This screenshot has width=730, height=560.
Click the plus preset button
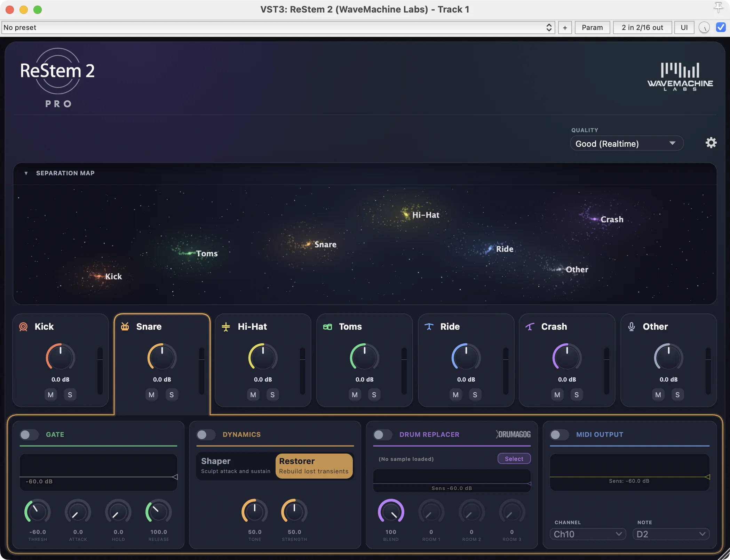(x=565, y=27)
